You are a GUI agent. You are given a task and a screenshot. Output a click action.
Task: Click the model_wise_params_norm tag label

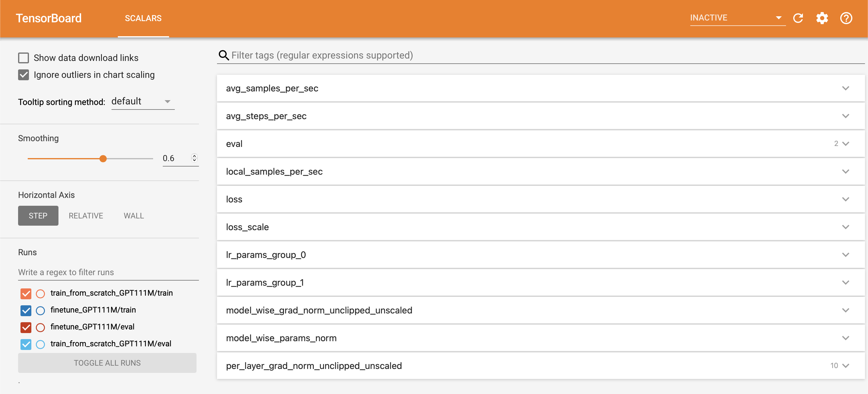click(281, 338)
